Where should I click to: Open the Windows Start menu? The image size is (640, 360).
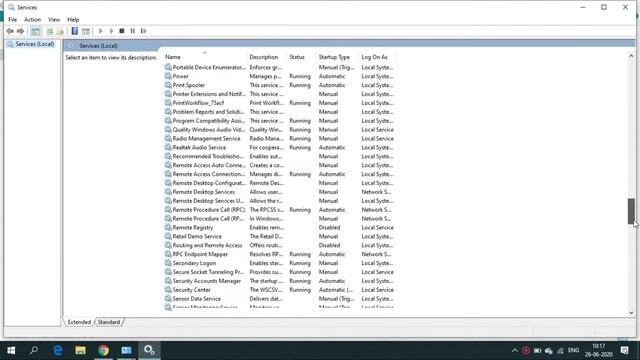click(11, 350)
